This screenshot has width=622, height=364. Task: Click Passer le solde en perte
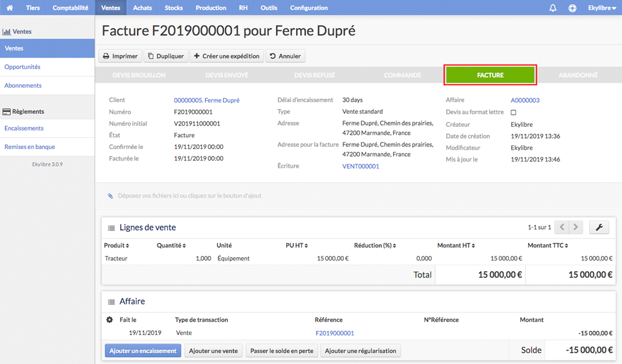coord(282,350)
